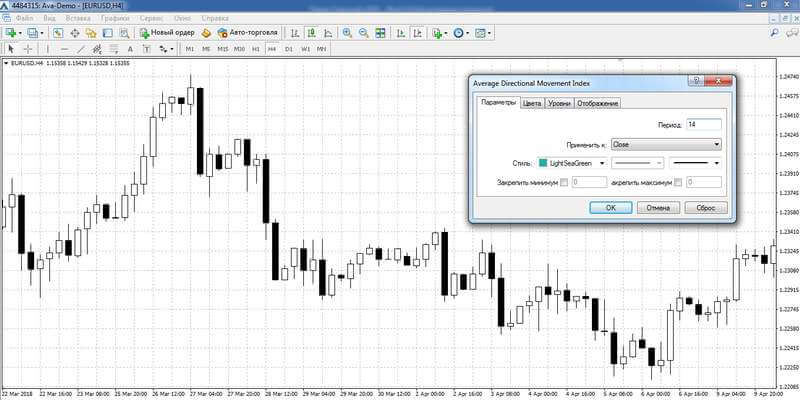Open the periods clock dropdown

[x=460, y=33]
